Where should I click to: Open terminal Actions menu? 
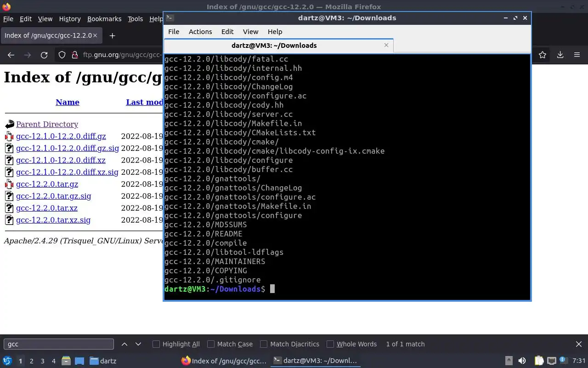click(x=200, y=32)
